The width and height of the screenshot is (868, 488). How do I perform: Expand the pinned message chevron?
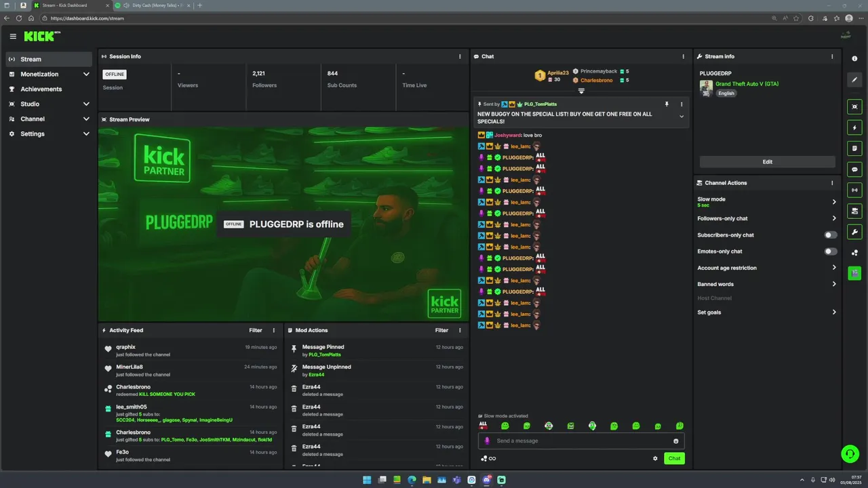click(682, 117)
